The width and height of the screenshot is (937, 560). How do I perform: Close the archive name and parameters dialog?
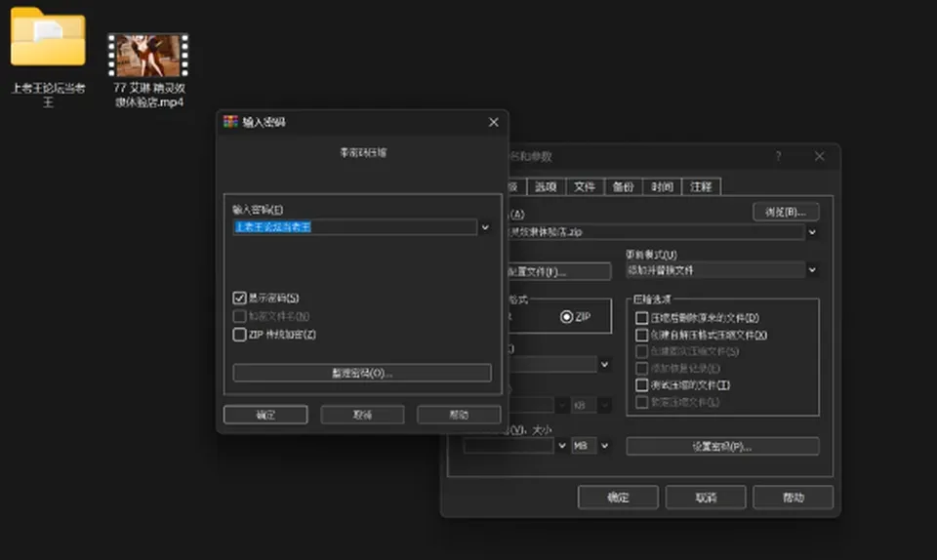point(819,156)
